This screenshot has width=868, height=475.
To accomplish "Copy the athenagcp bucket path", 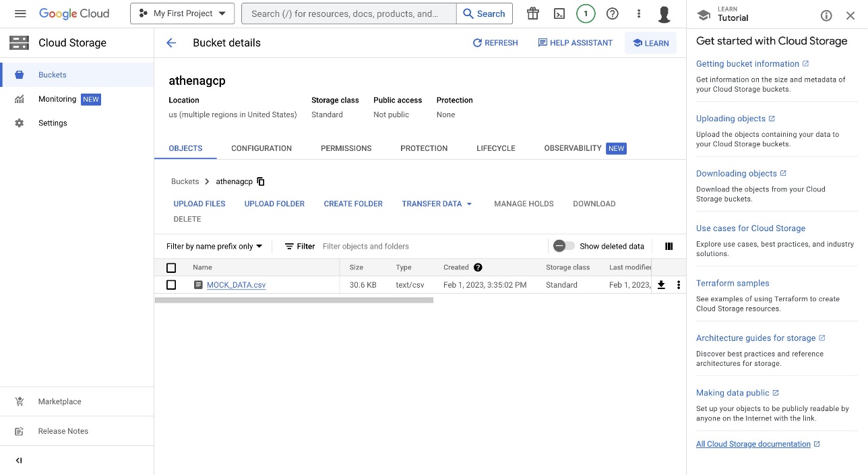I will [261, 182].
